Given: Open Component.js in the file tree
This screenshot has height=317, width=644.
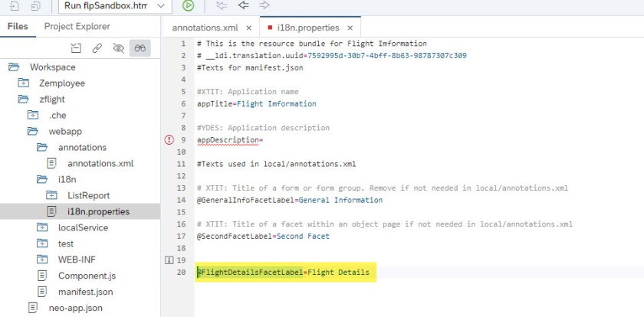Looking at the screenshot, I should [87, 276].
